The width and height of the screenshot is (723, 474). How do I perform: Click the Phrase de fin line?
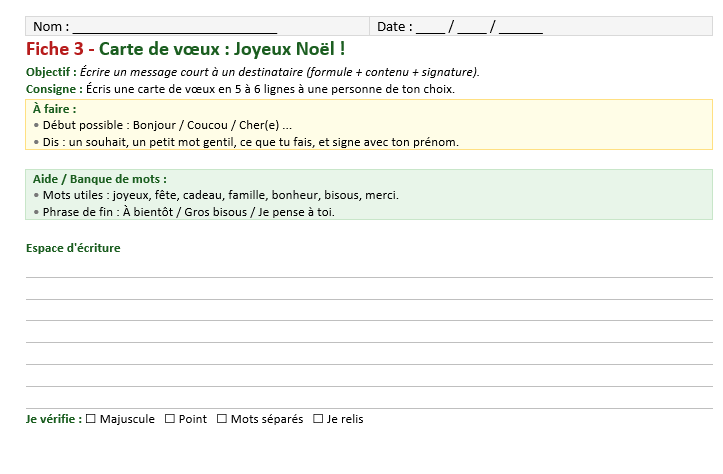coord(186,212)
